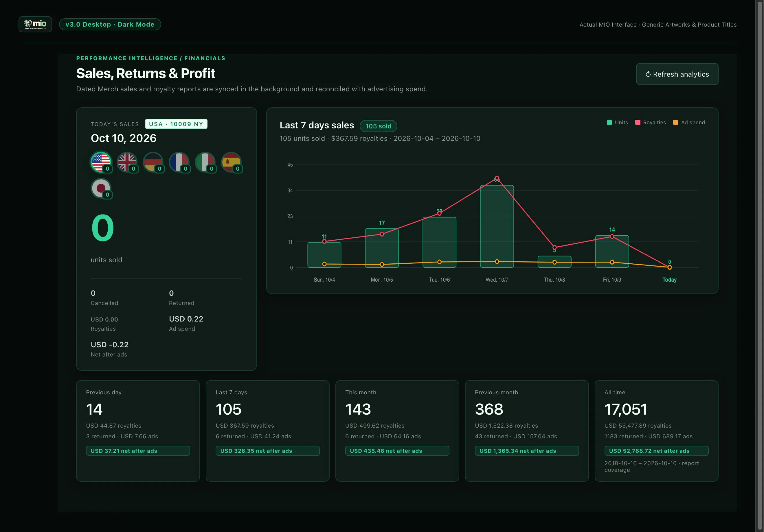Click the Performance Intelligence / Financials breadcrumb

151,58
